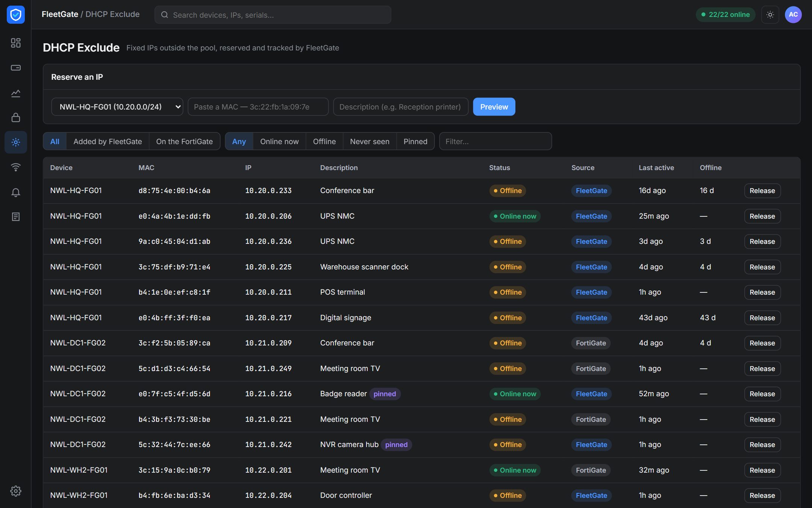Click the search devices, IPs, serials field
Screen dimensions: 812x508
273,15
